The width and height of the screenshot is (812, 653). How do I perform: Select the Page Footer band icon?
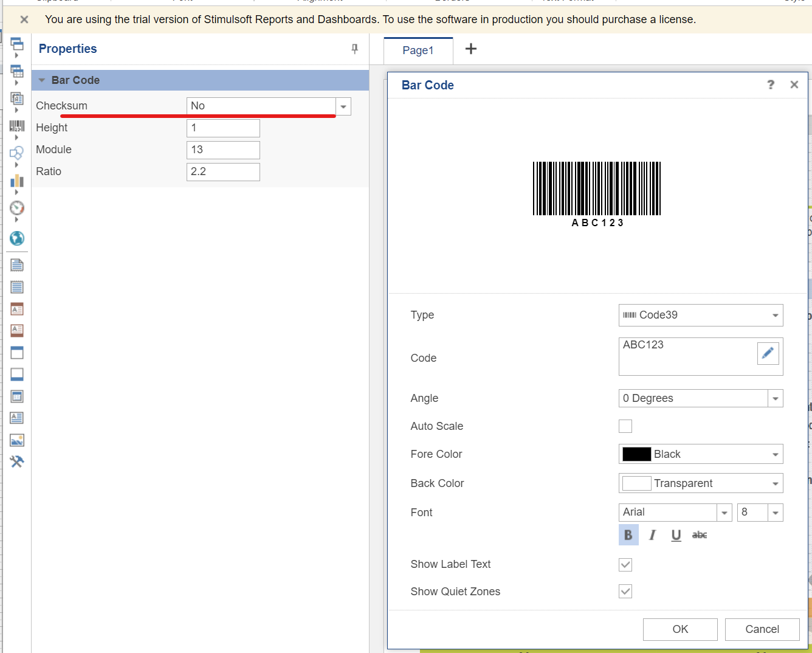[x=17, y=331]
